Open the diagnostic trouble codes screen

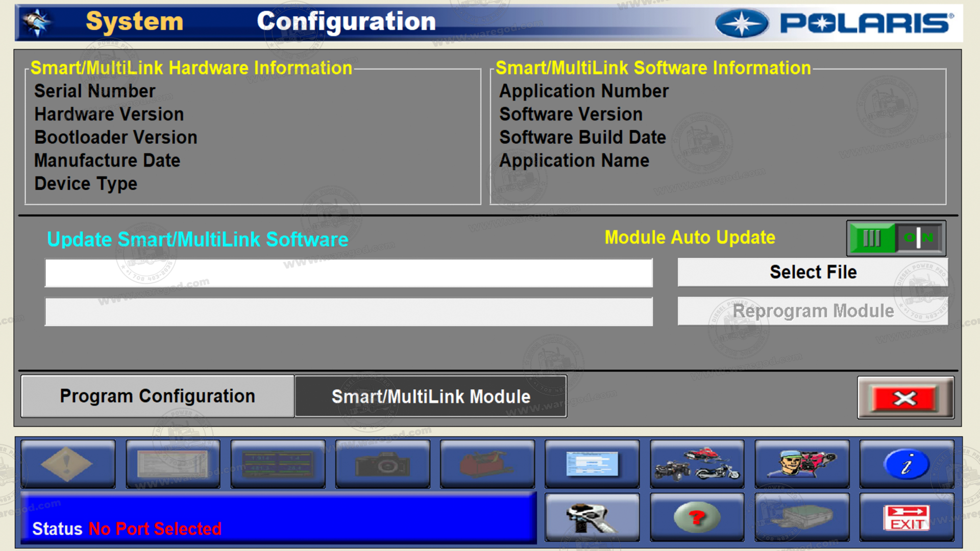68,464
